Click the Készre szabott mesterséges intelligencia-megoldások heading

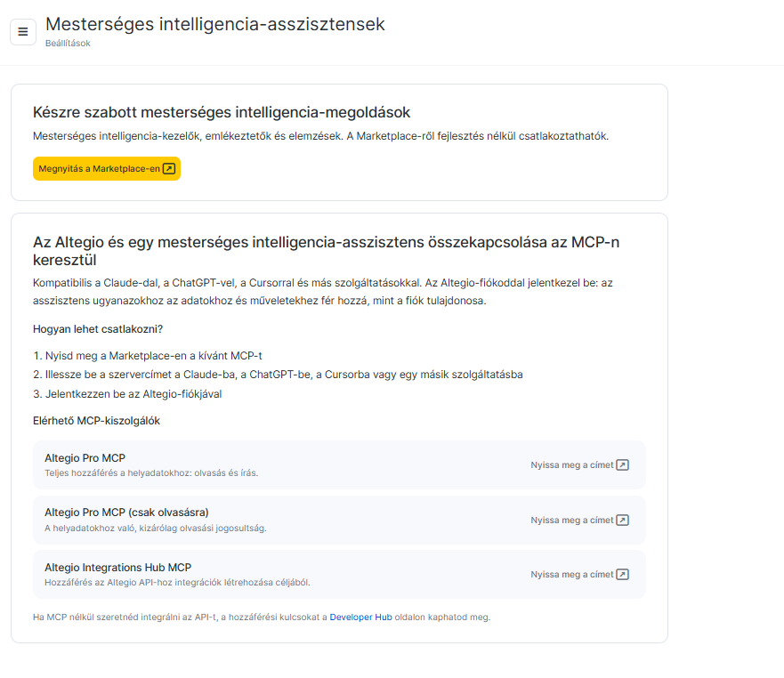[222, 112]
